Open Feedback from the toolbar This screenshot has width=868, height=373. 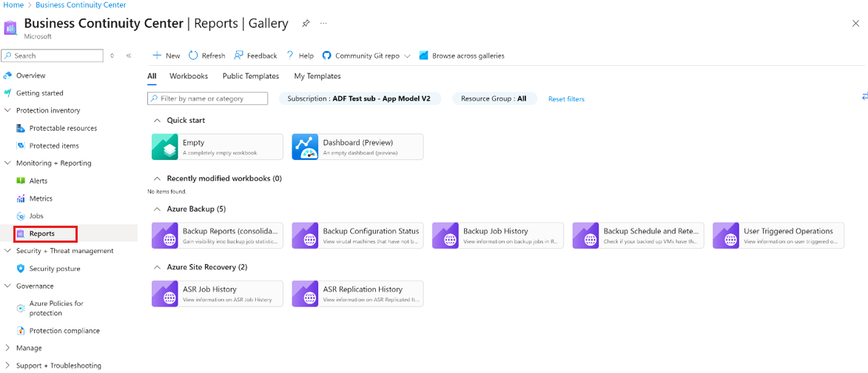click(x=239, y=56)
